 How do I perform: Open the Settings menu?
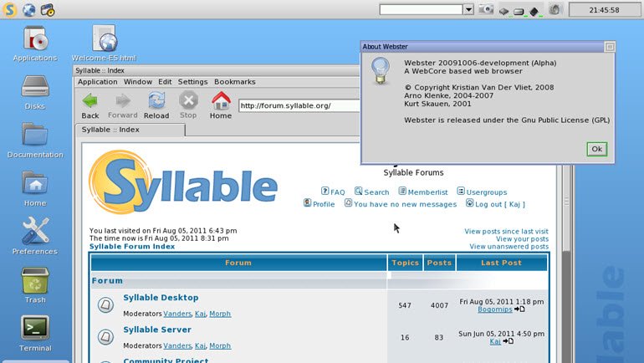(x=192, y=82)
